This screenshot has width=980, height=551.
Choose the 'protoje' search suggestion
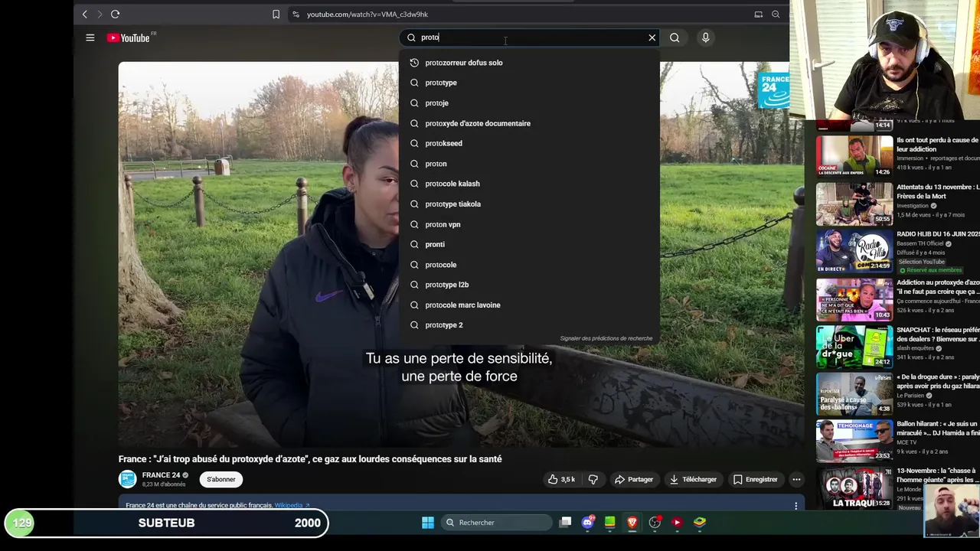(529, 103)
